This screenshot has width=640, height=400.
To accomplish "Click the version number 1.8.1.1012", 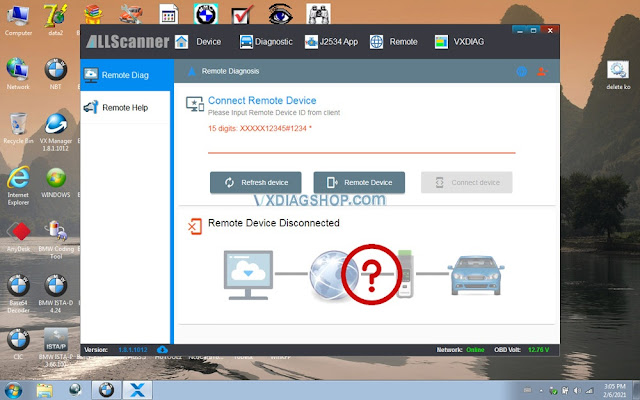I will pyautogui.click(x=133, y=350).
